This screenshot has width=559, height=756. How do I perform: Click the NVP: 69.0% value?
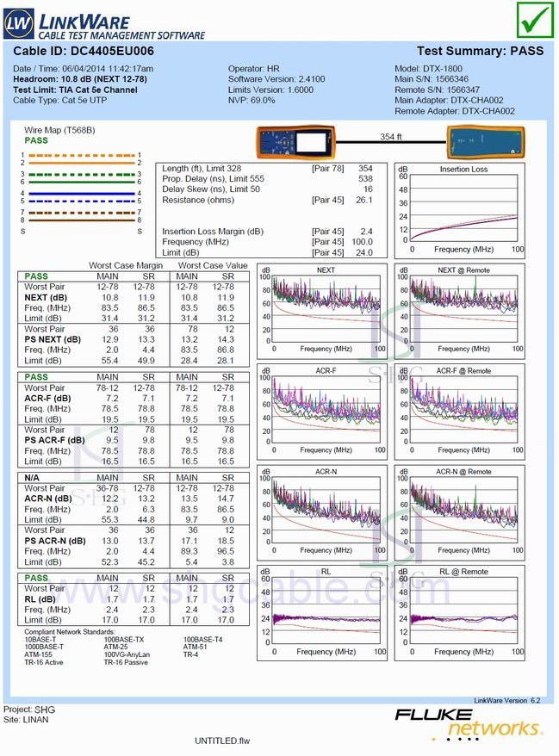tap(252, 100)
